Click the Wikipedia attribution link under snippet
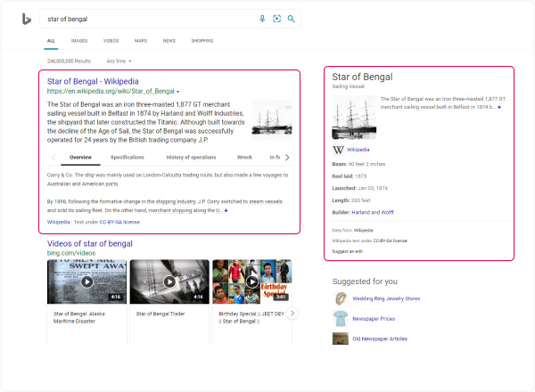 [58, 222]
